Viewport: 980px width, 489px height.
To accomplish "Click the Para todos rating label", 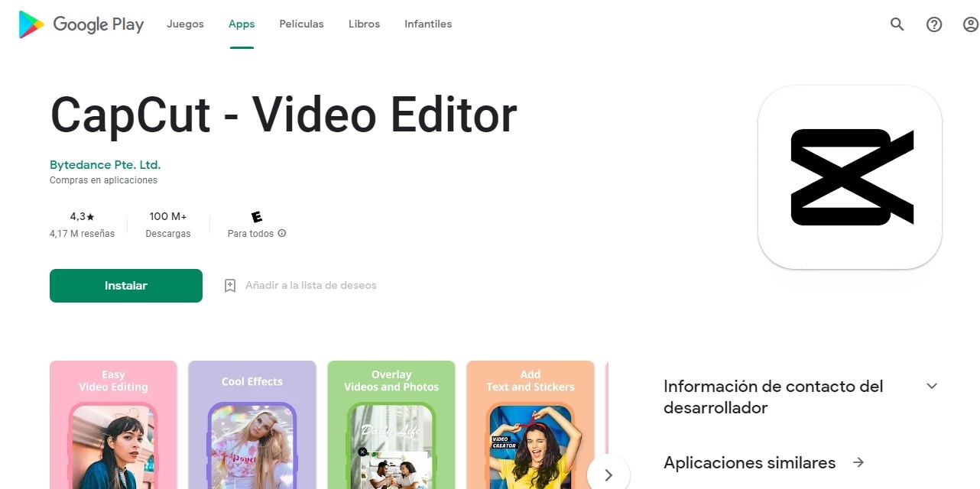I will click(x=251, y=234).
